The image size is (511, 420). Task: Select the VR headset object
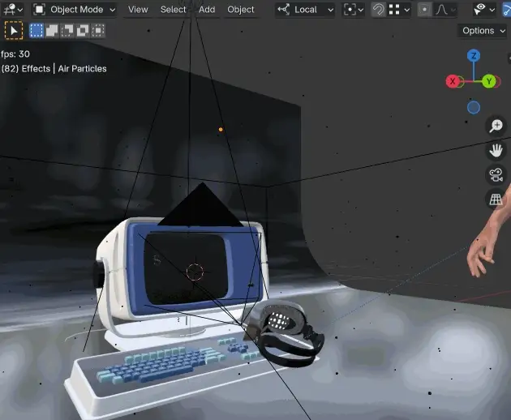[287, 332]
